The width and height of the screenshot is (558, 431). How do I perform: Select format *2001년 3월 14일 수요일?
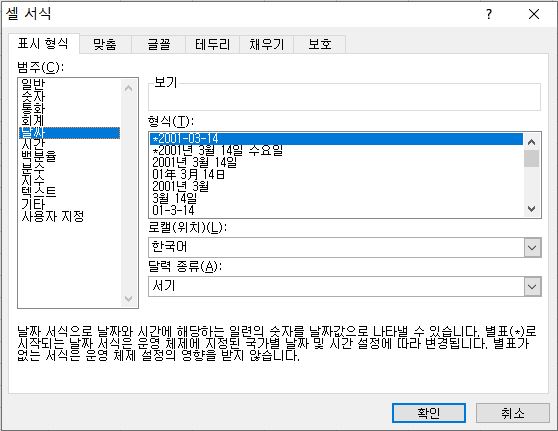[336, 151]
